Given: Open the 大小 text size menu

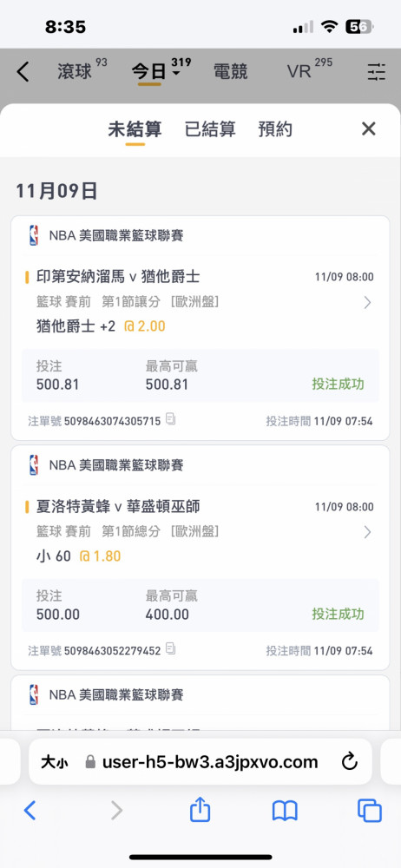Looking at the screenshot, I should [55, 762].
